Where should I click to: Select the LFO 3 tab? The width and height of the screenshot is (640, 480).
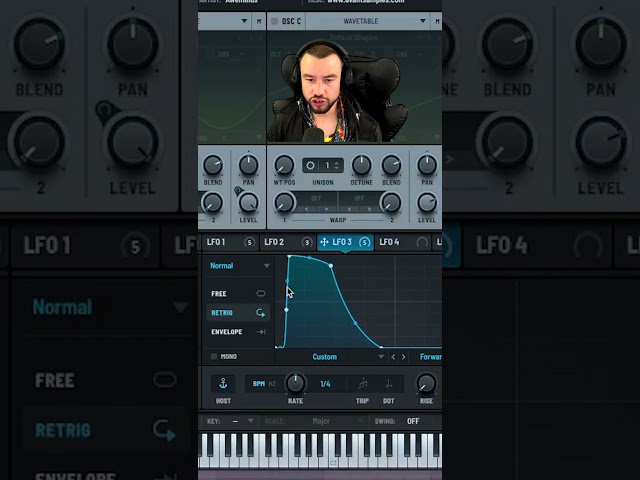coord(345,242)
